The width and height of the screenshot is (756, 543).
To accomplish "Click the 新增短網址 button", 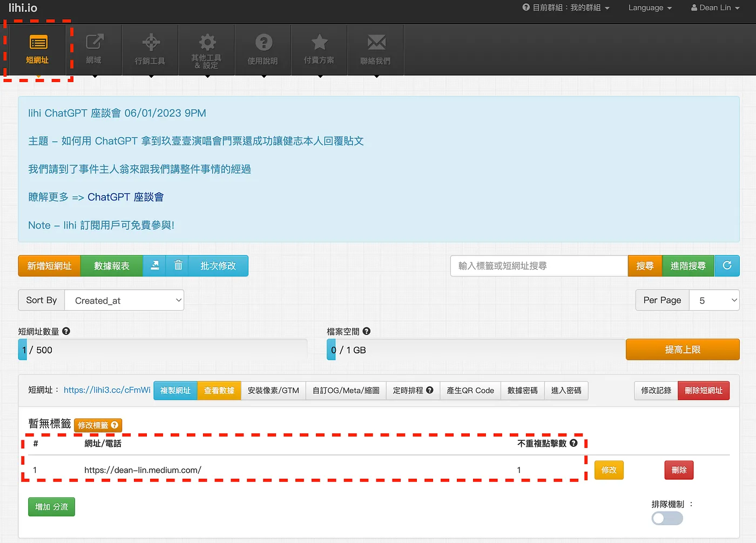I will pyautogui.click(x=49, y=266).
